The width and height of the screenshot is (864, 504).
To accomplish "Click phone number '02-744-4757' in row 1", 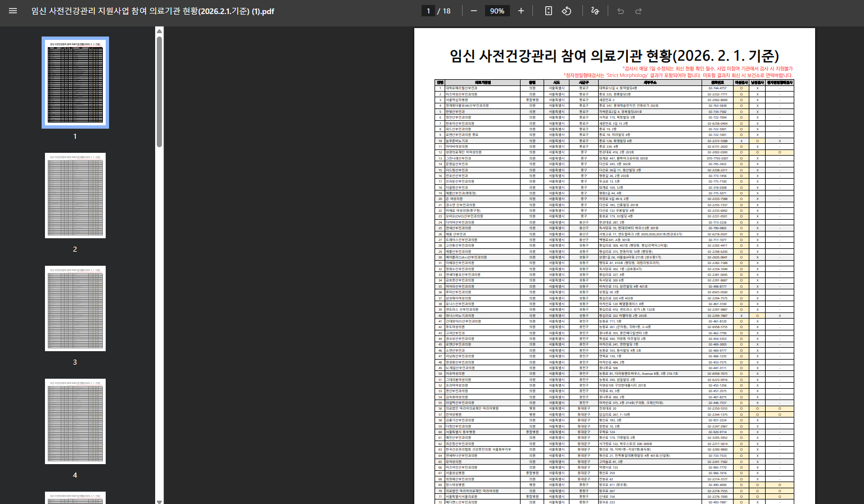I will pyautogui.click(x=717, y=88).
